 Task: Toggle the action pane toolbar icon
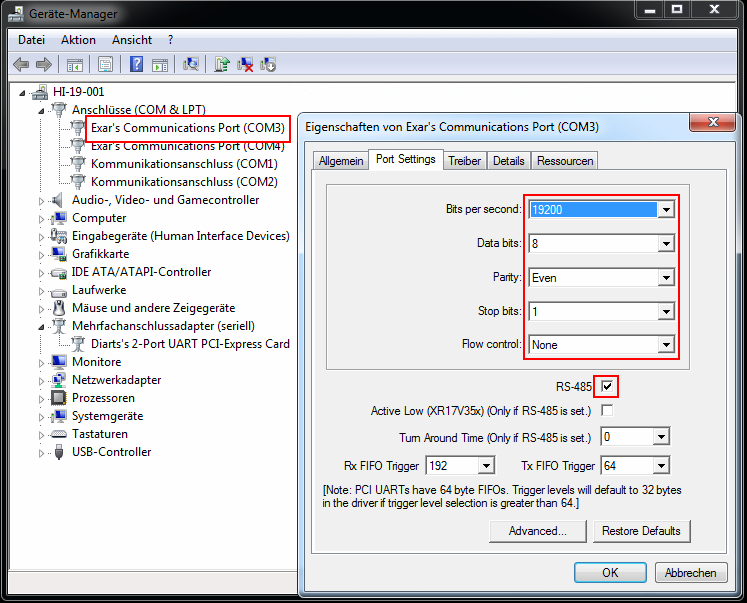(x=160, y=64)
